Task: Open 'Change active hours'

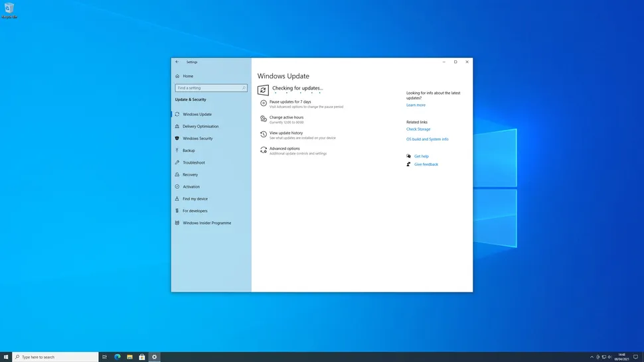Action: [x=286, y=117]
